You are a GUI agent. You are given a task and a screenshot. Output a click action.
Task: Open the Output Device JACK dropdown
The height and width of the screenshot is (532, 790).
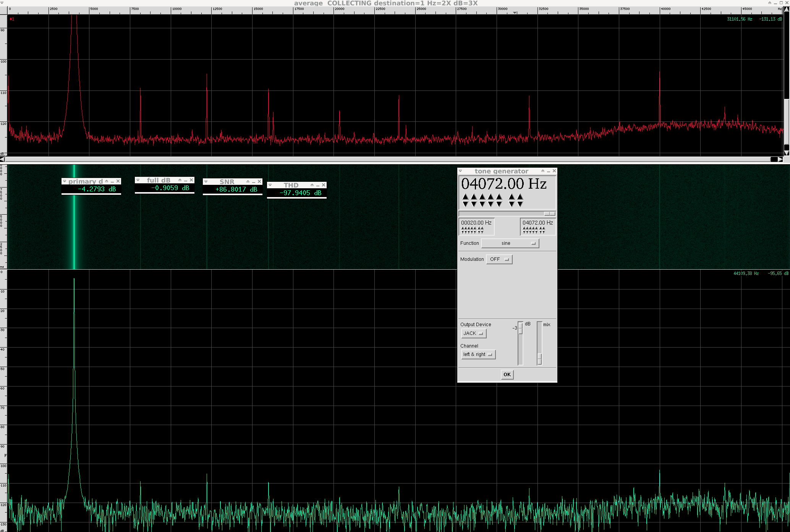click(x=473, y=333)
